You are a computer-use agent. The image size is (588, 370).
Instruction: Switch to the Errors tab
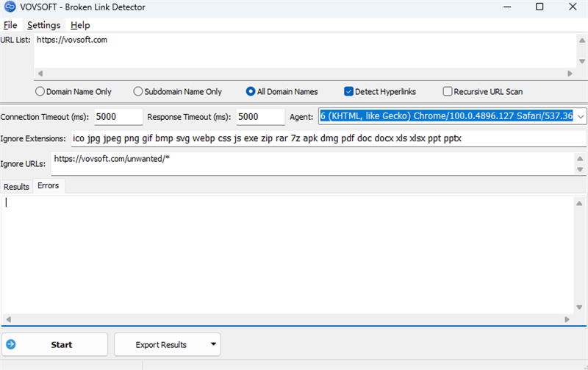point(49,186)
